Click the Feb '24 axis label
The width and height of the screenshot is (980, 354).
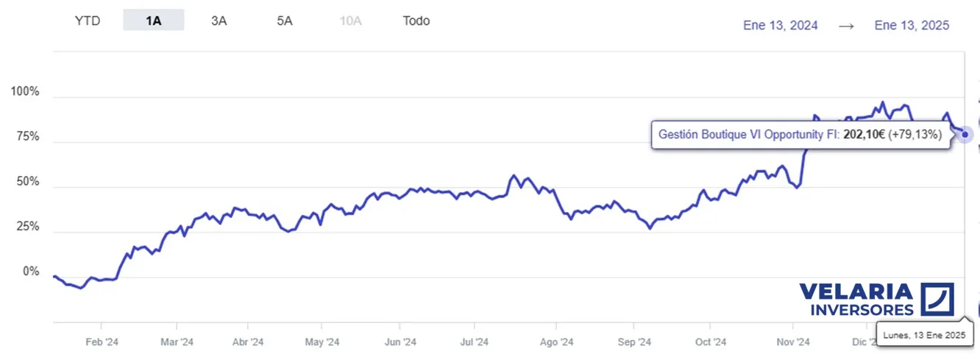click(102, 341)
